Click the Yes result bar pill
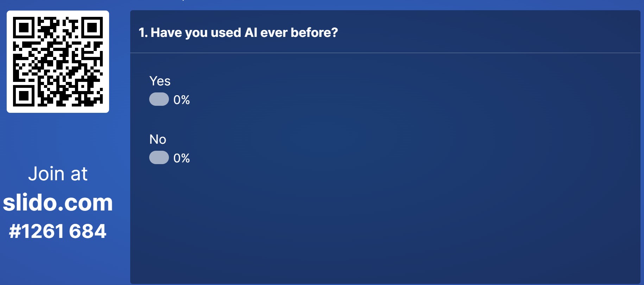This screenshot has height=285, width=644. [159, 99]
